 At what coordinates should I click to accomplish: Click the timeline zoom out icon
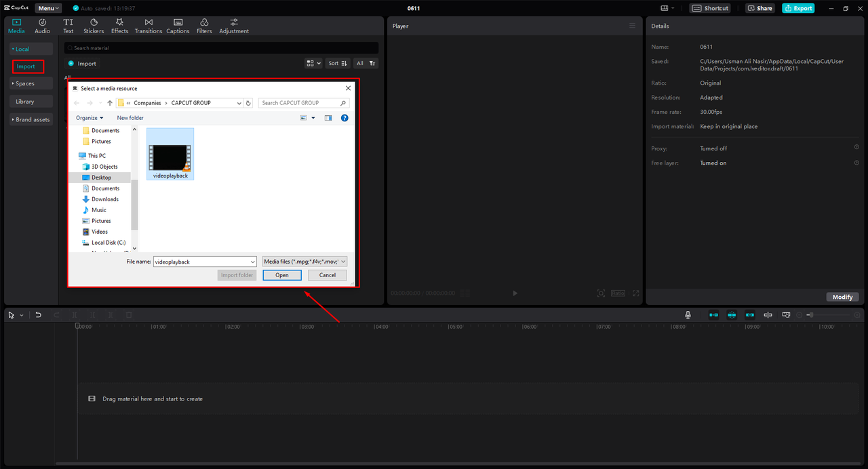pos(800,315)
